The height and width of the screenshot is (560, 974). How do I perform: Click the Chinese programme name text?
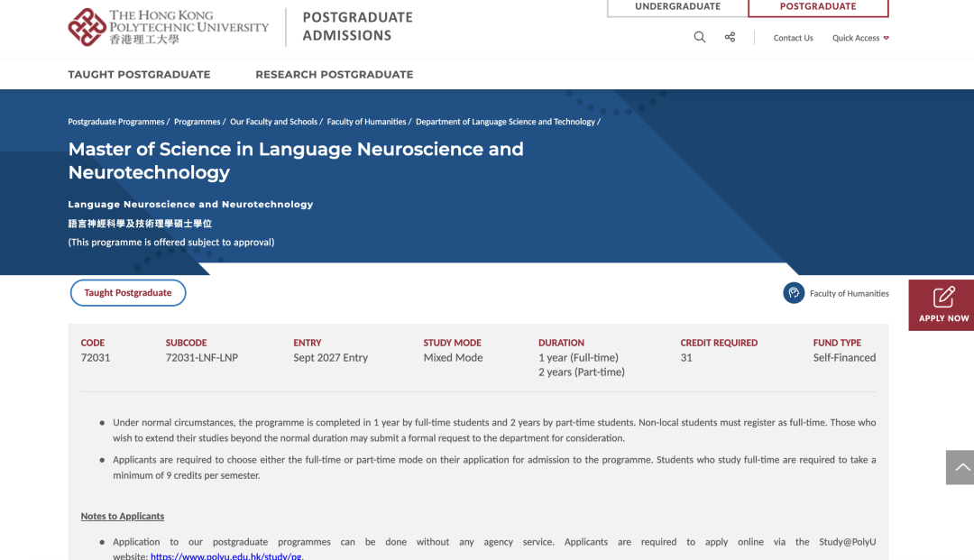(140, 224)
